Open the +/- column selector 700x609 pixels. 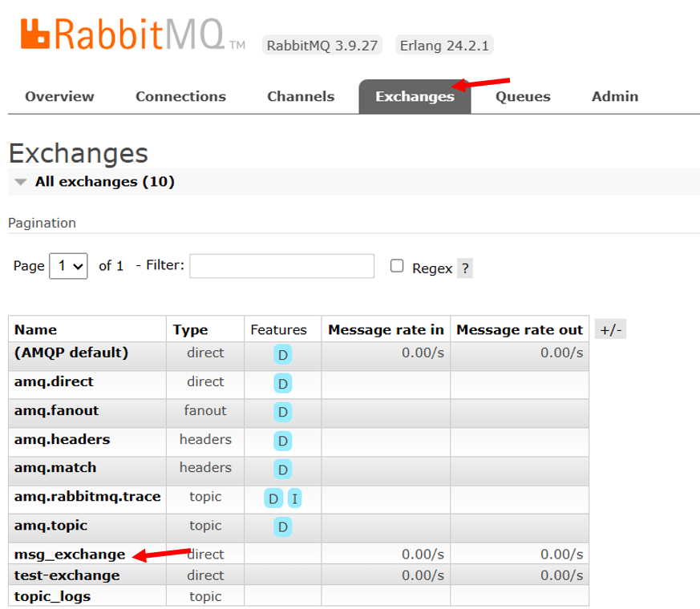(611, 329)
